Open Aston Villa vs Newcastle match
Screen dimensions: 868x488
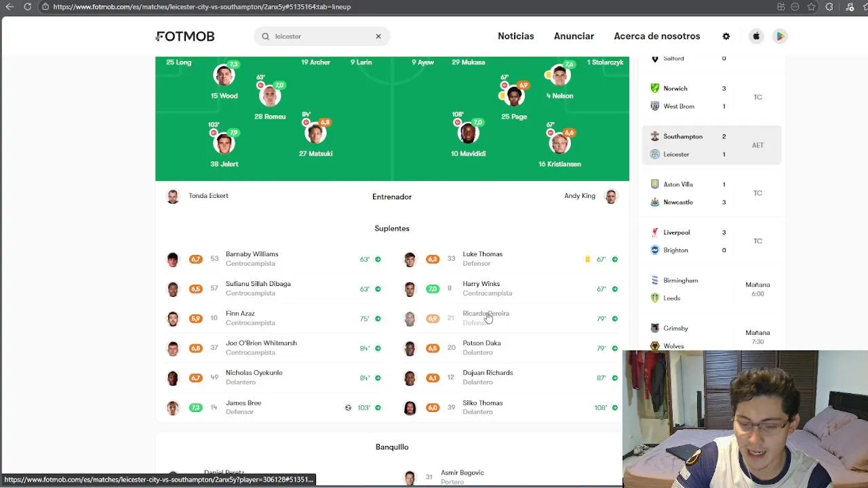point(712,193)
